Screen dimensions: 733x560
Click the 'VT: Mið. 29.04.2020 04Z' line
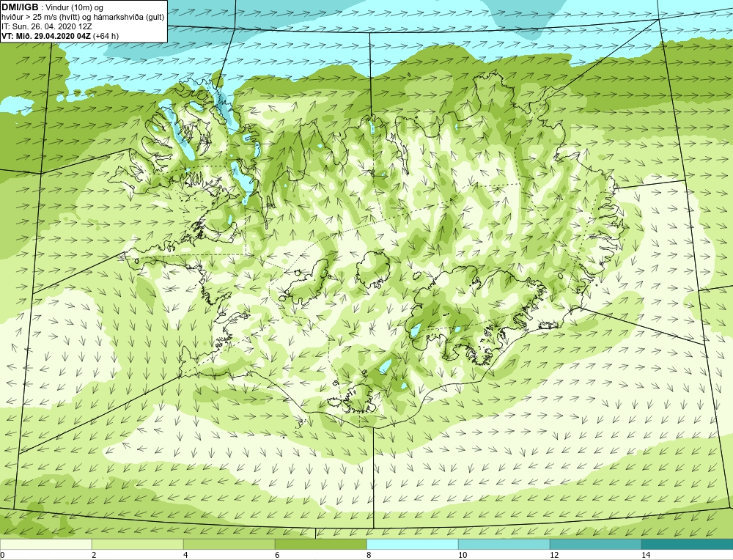coord(60,36)
